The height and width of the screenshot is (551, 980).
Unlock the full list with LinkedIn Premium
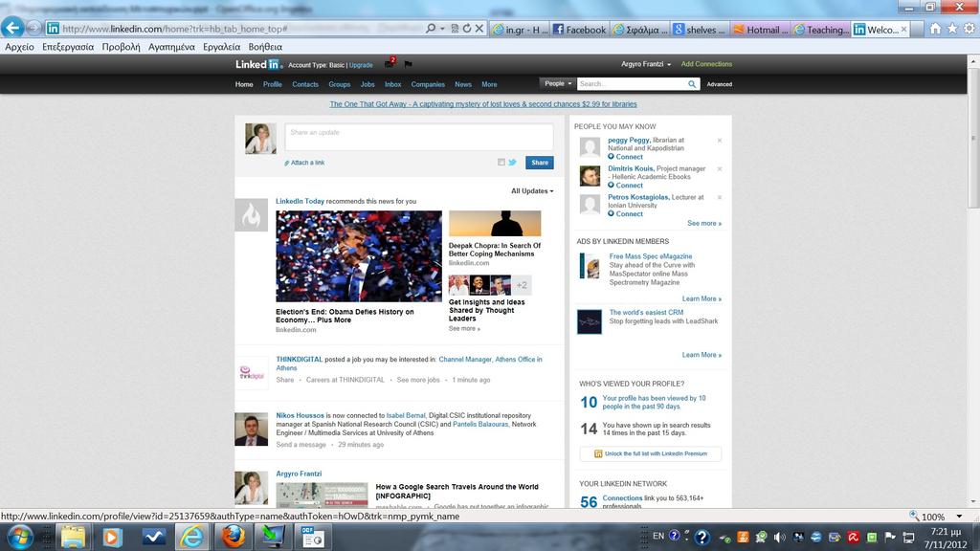(651, 453)
